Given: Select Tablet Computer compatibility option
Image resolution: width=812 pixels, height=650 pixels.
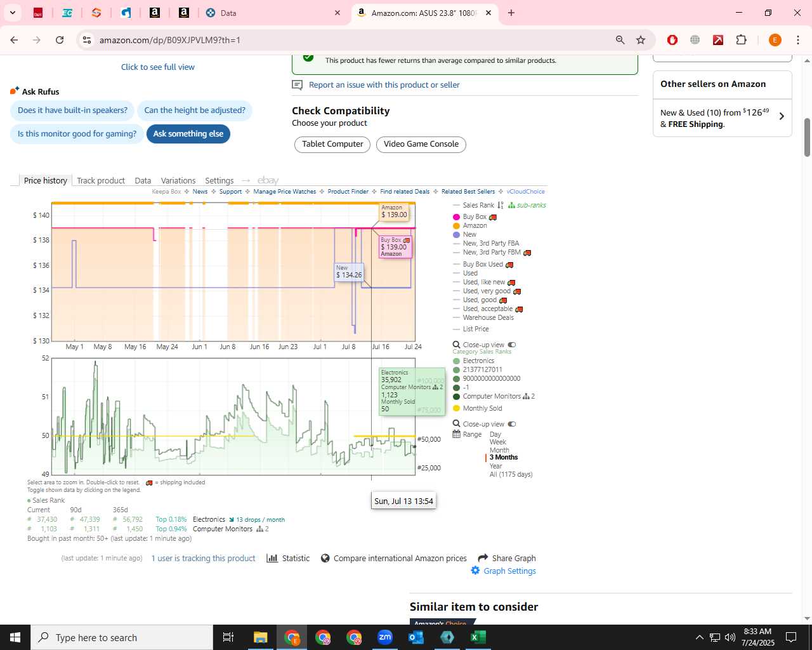Looking at the screenshot, I should pos(332,144).
